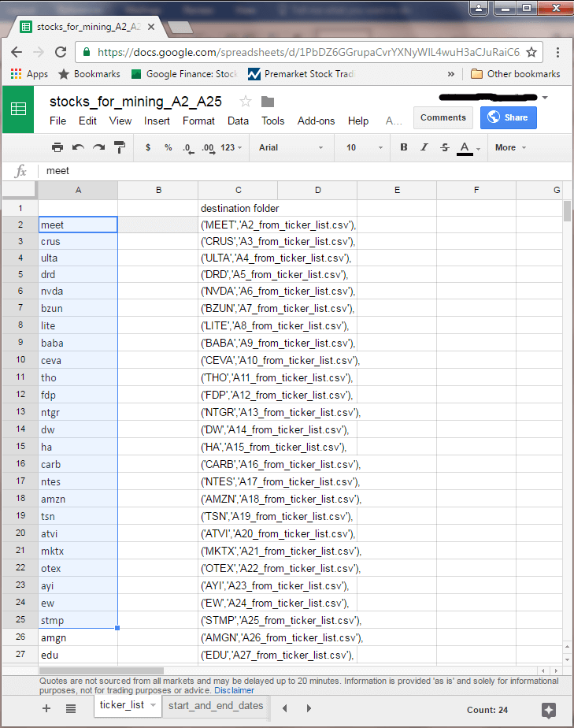Click the blue Share button

509,117
